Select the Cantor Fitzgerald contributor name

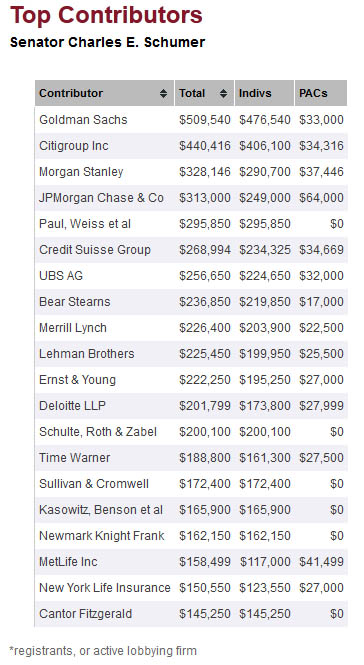point(85,614)
